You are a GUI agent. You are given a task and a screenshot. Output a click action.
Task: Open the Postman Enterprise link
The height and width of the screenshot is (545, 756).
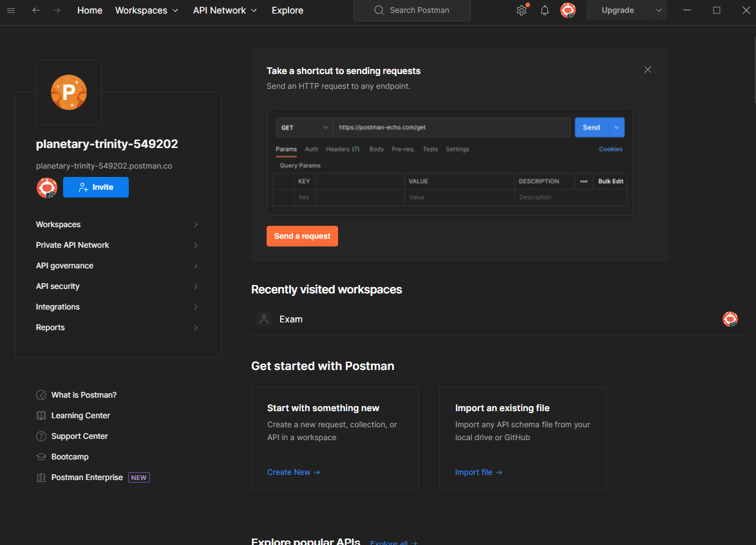point(87,477)
